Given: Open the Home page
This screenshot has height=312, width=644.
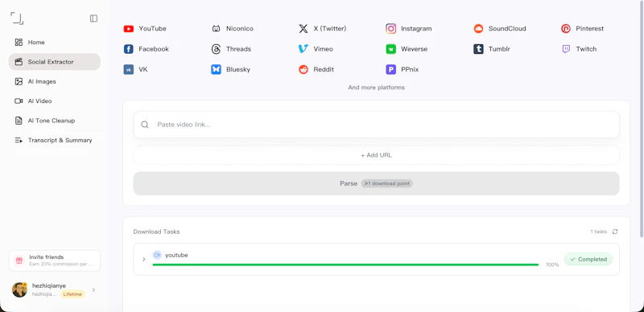Looking at the screenshot, I should [x=55, y=43].
